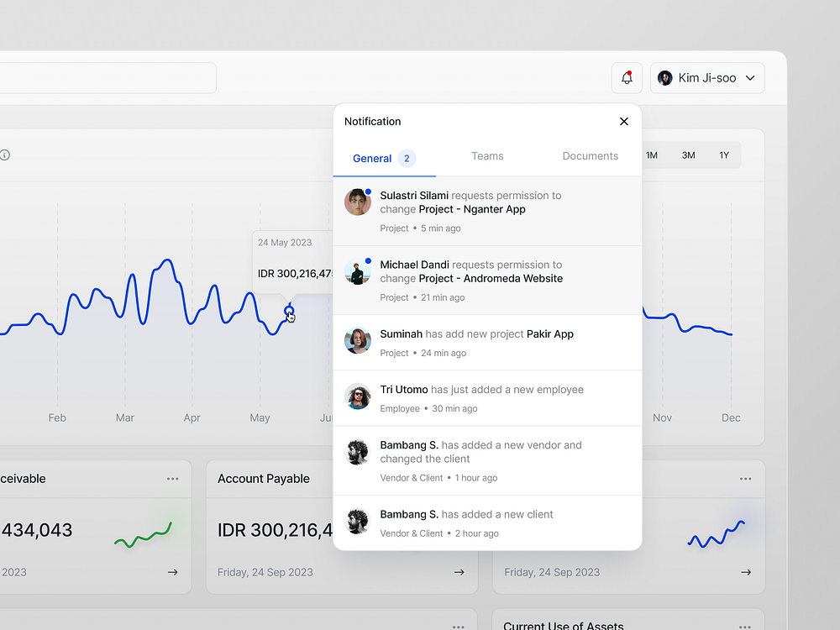
Task: Click Sulastri Silami's profile avatar
Action: click(x=357, y=202)
